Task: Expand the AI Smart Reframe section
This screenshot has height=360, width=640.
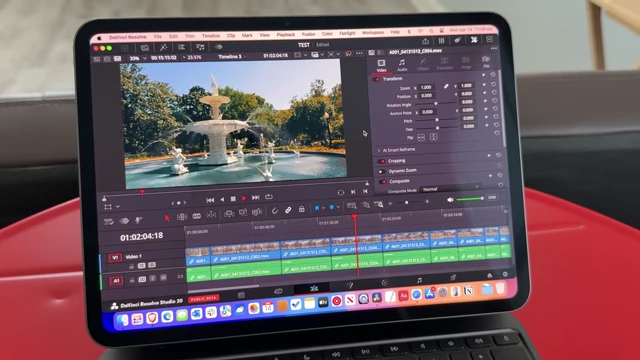Action: [x=379, y=151]
